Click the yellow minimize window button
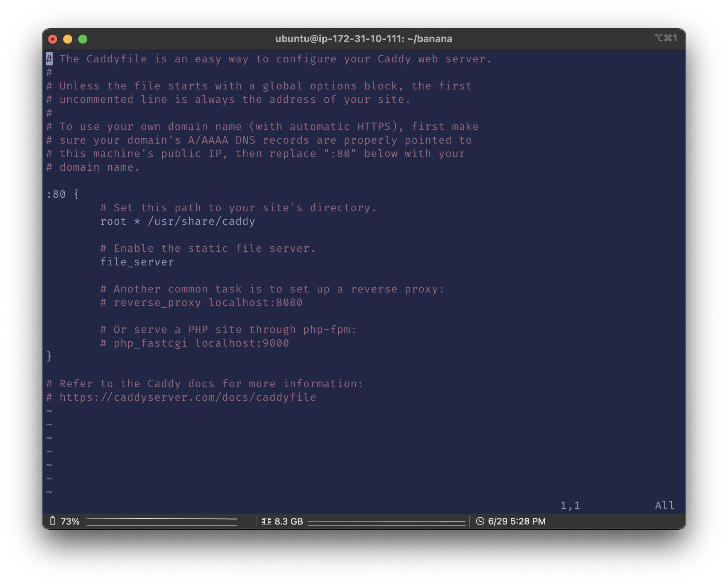728x585 pixels. (68, 39)
